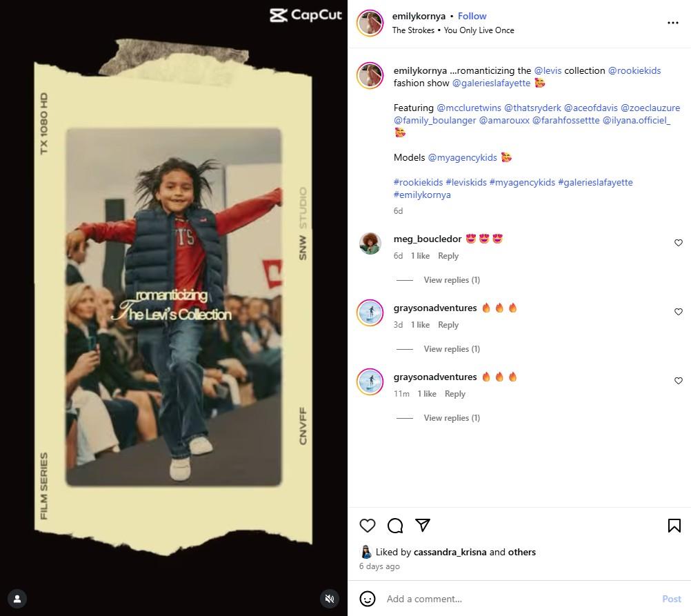
Task: Save the post with the bookmark icon
Action: tap(674, 525)
